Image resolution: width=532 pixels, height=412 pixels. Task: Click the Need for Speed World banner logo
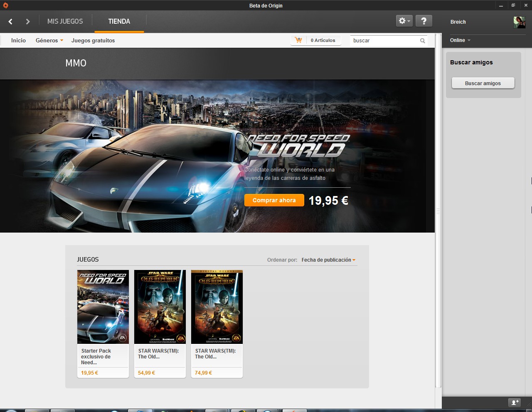click(298, 145)
